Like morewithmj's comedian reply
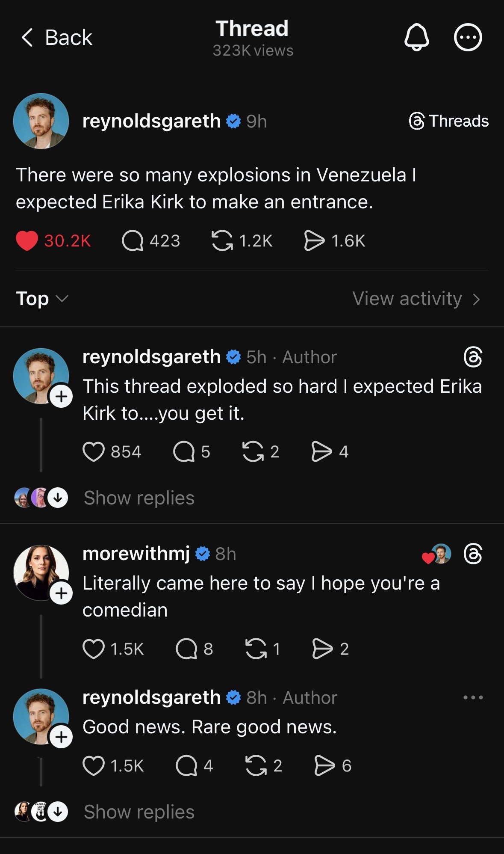The image size is (504, 854). coord(94,649)
